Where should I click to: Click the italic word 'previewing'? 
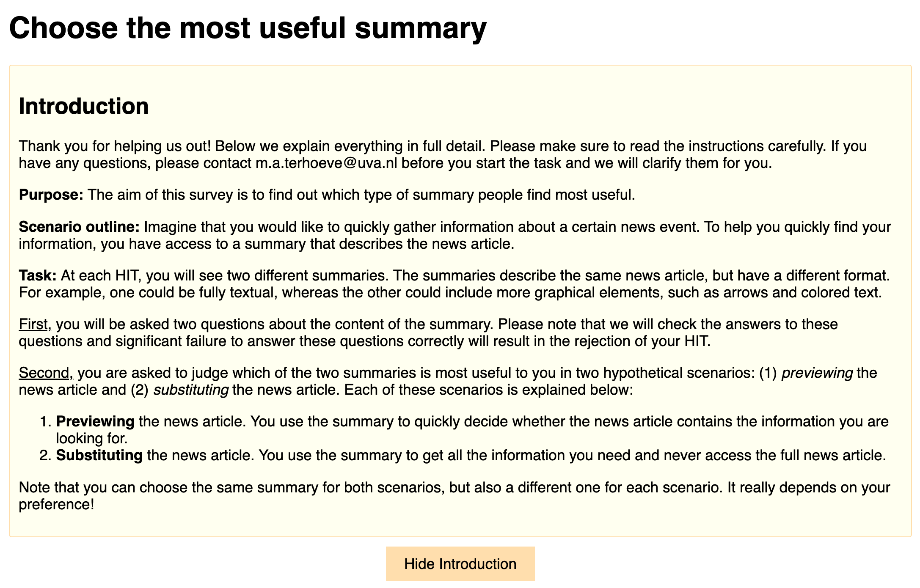817,373
